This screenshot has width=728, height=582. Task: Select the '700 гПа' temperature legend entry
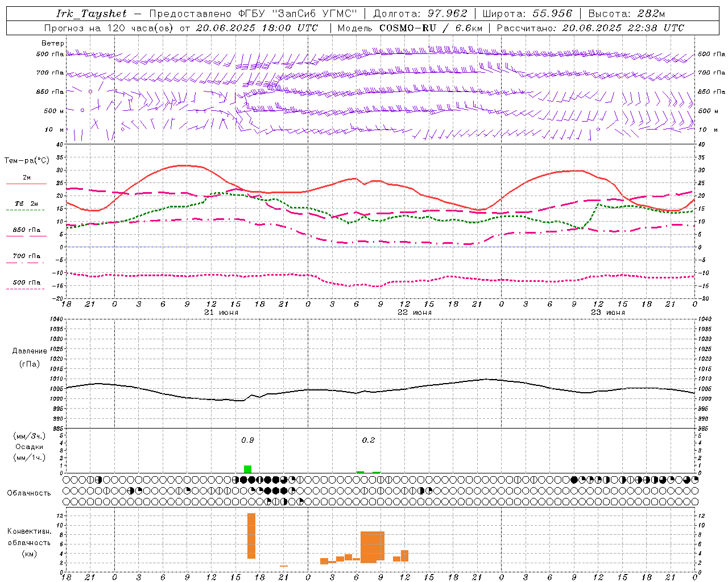point(27,256)
